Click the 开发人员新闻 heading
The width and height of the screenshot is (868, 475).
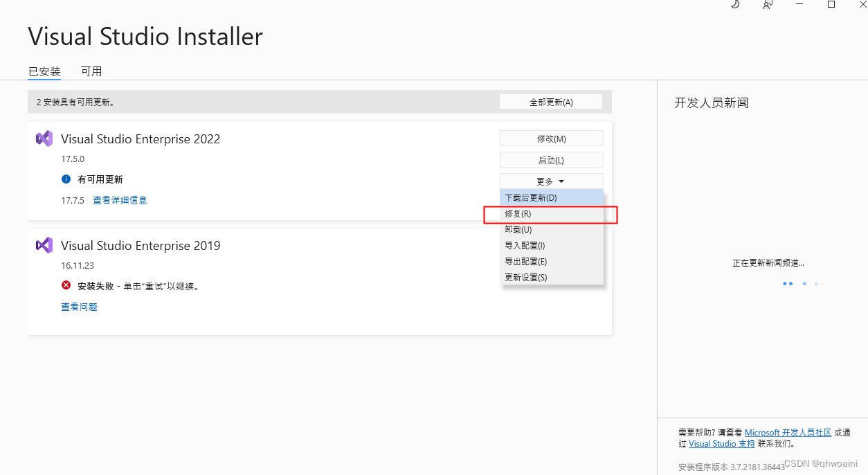(712, 102)
